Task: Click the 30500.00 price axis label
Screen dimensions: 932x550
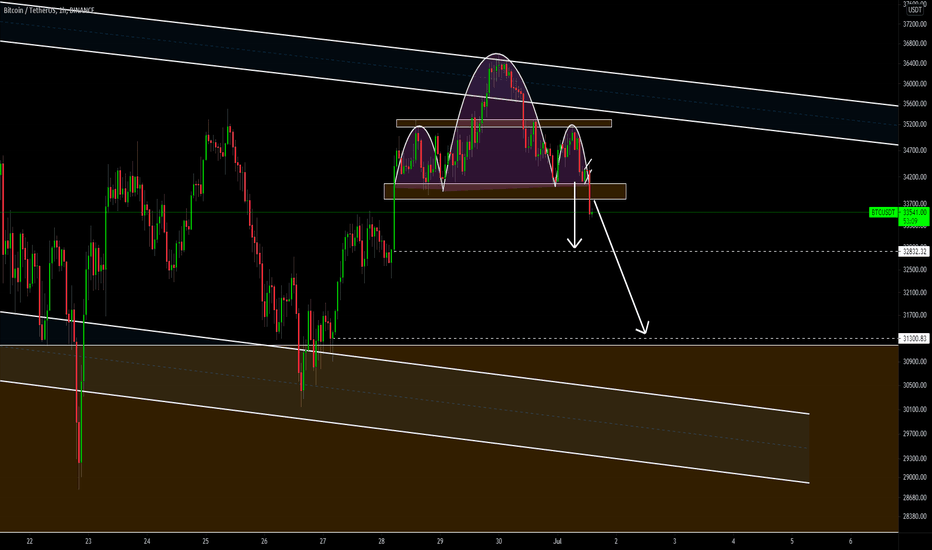Action: click(915, 385)
